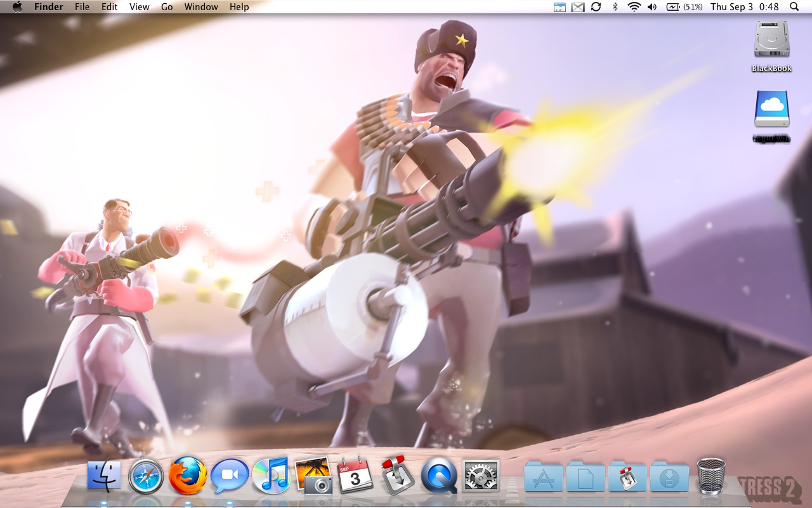Image resolution: width=812 pixels, height=508 pixels.
Task: Open iTunes from the Dock
Action: tap(271, 475)
